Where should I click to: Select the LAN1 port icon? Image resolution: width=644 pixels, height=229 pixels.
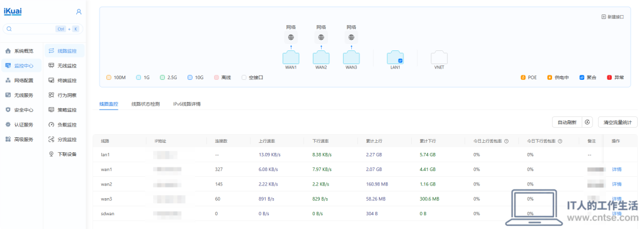click(395, 57)
